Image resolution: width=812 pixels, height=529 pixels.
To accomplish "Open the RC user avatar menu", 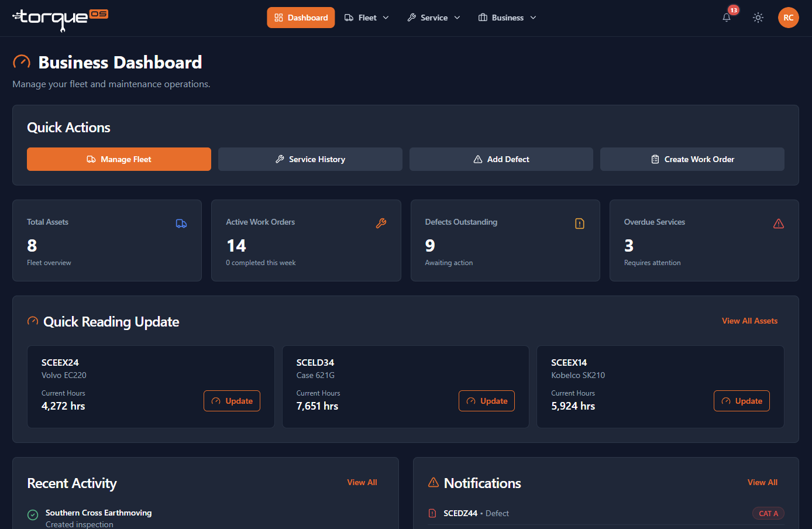I will pos(789,18).
